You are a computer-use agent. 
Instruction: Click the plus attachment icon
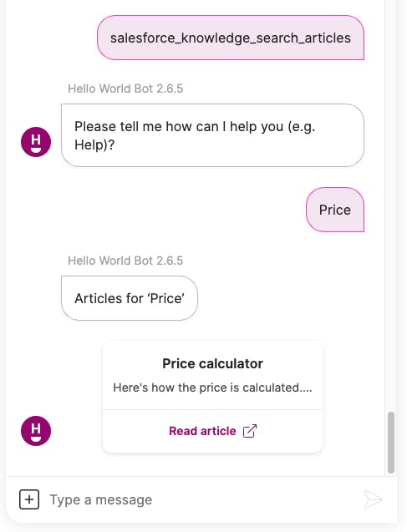(29, 499)
